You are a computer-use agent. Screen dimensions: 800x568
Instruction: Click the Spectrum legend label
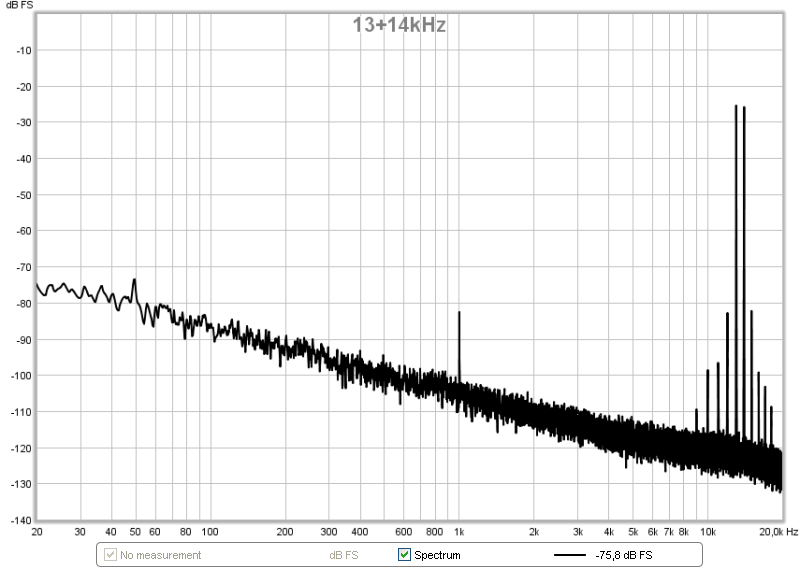(437, 555)
